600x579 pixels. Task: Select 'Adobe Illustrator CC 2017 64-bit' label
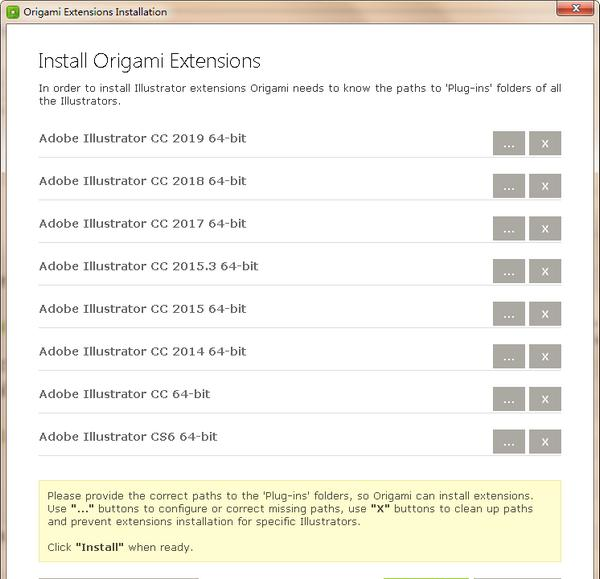[142, 223]
